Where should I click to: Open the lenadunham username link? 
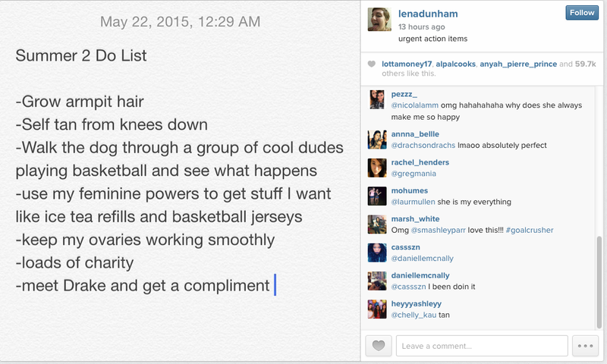coord(428,14)
